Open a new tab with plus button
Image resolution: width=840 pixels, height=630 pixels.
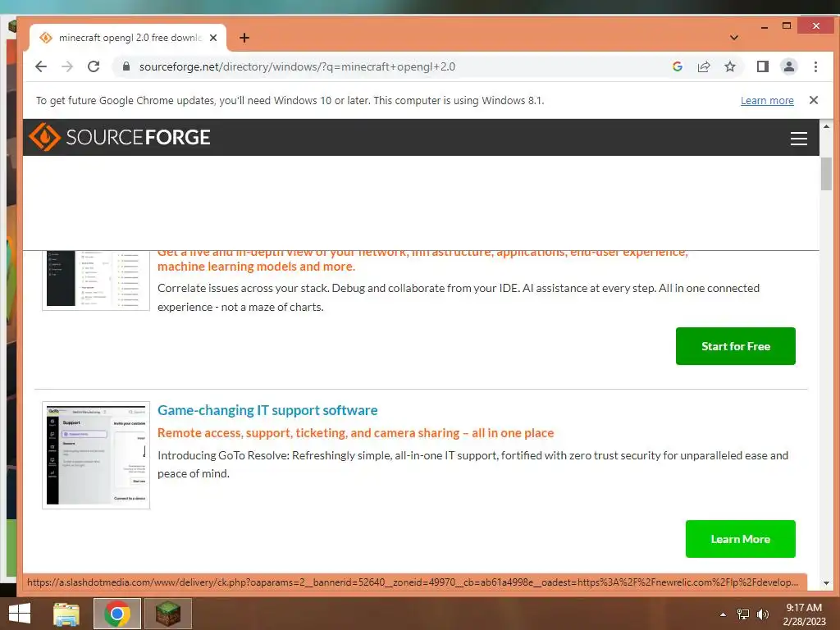(244, 38)
